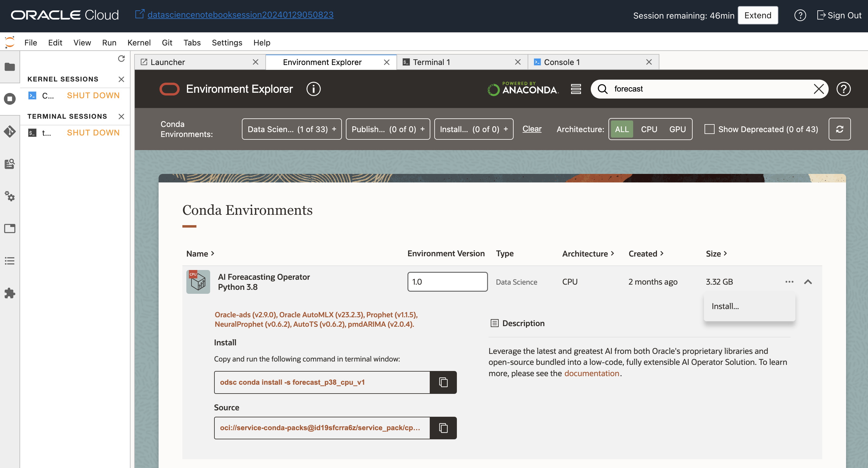This screenshot has width=868, height=468.
Task: Click the Environment Explorer info icon
Action: tap(313, 89)
